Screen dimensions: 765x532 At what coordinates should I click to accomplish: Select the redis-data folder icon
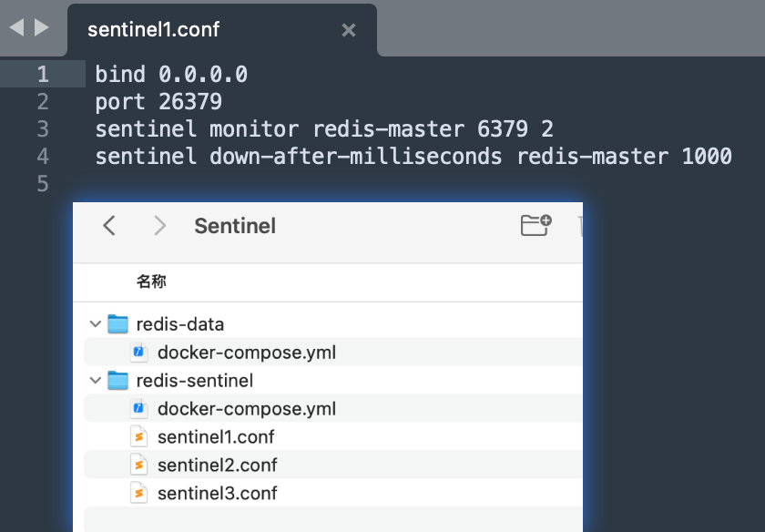117,323
